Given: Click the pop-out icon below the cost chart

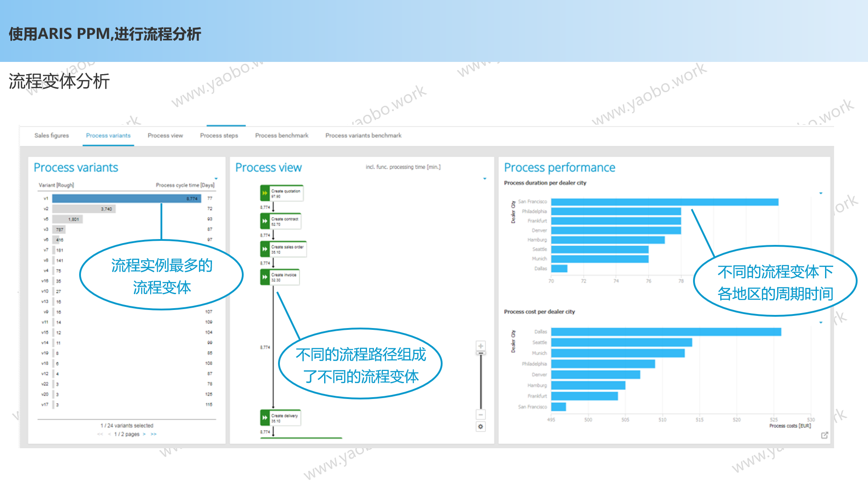Looking at the screenshot, I should tap(825, 435).
